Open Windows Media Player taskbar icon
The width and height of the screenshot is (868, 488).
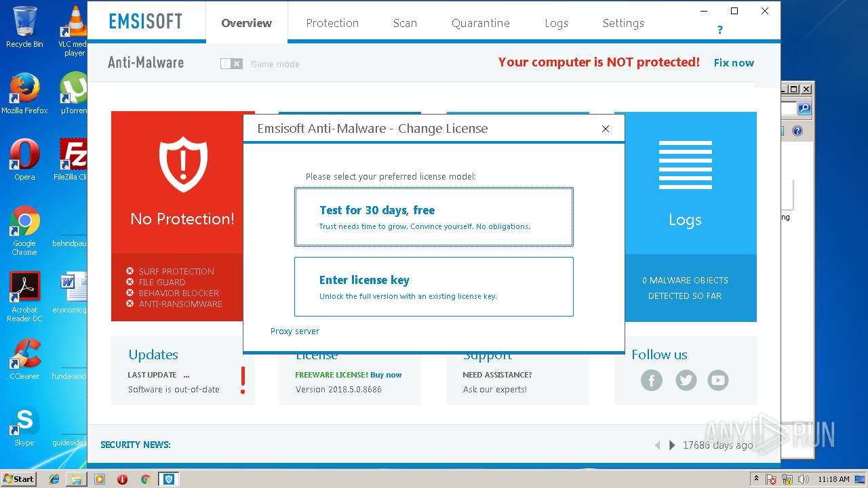100,479
